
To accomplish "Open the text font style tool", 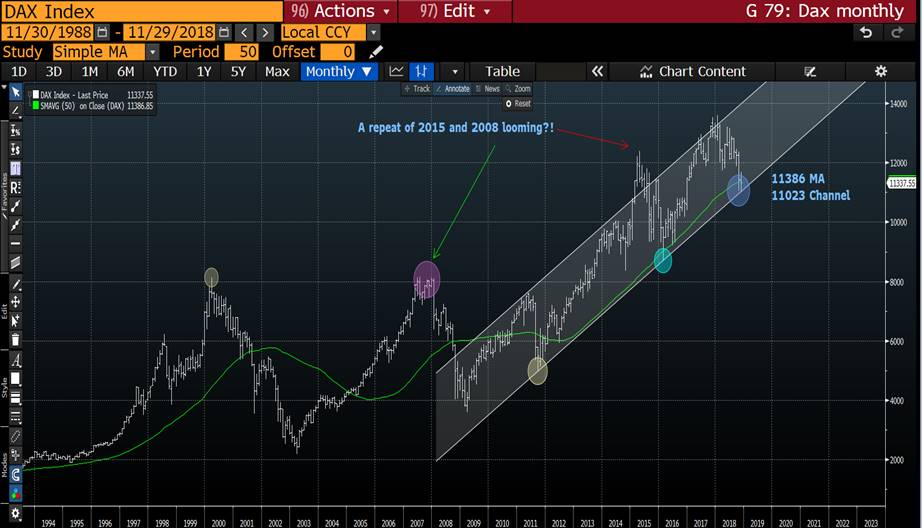I will (15, 360).
